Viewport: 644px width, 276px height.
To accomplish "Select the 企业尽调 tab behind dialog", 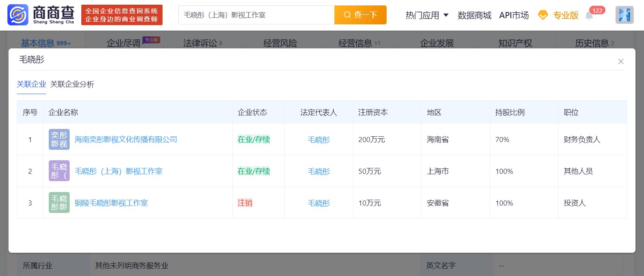I will click(x=123, y=43).
